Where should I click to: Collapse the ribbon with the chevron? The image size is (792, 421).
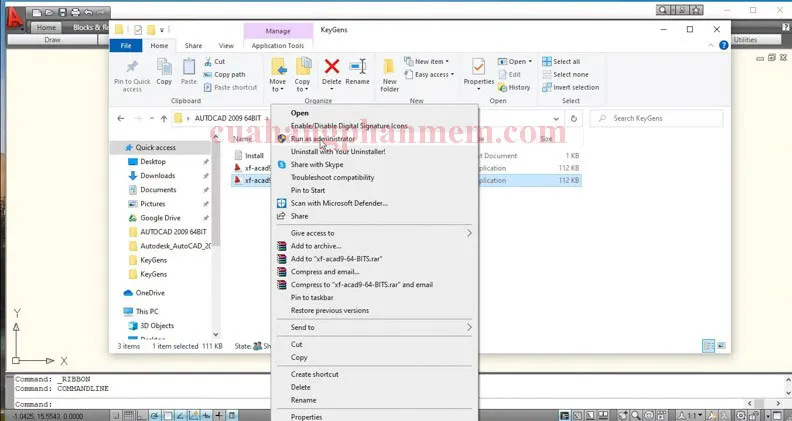(x=711, y=45)
